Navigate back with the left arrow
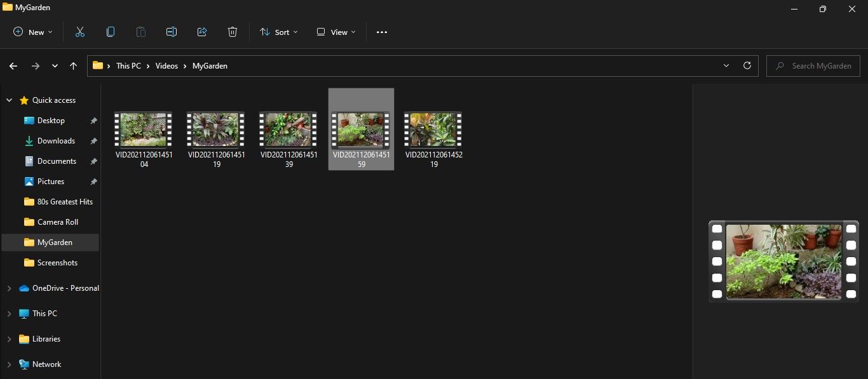 pos(13,65)
